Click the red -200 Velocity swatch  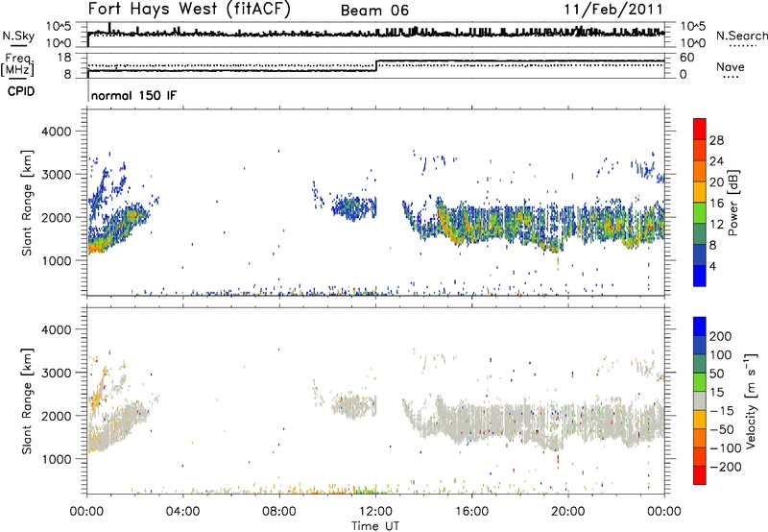[700, 475]
